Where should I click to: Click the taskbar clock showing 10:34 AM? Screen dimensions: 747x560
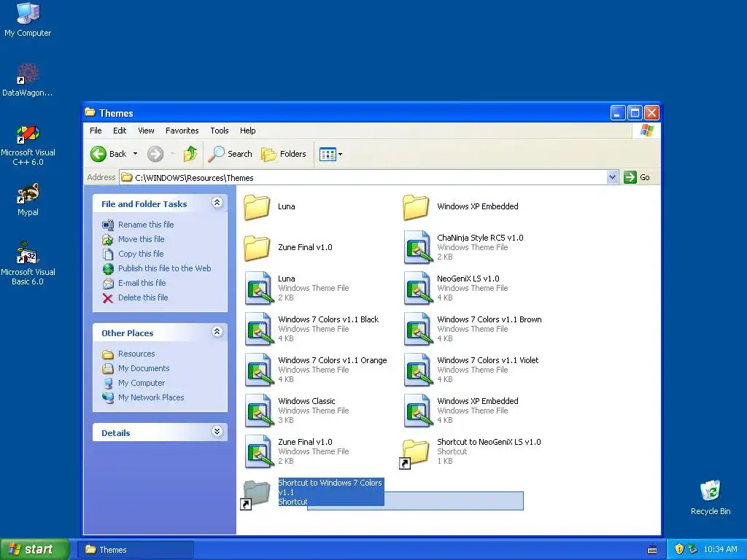pos(720,550)
